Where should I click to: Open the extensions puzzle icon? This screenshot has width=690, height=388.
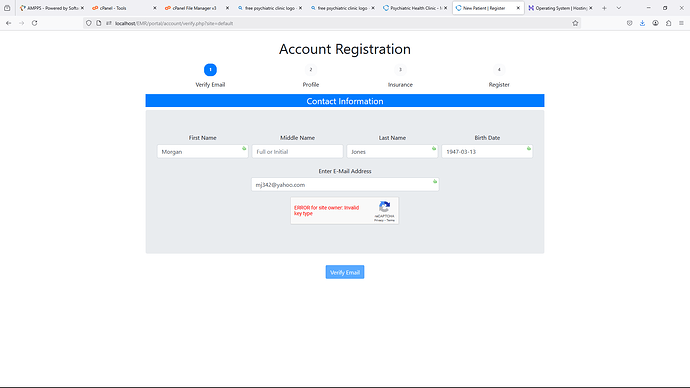pos(668,23)
